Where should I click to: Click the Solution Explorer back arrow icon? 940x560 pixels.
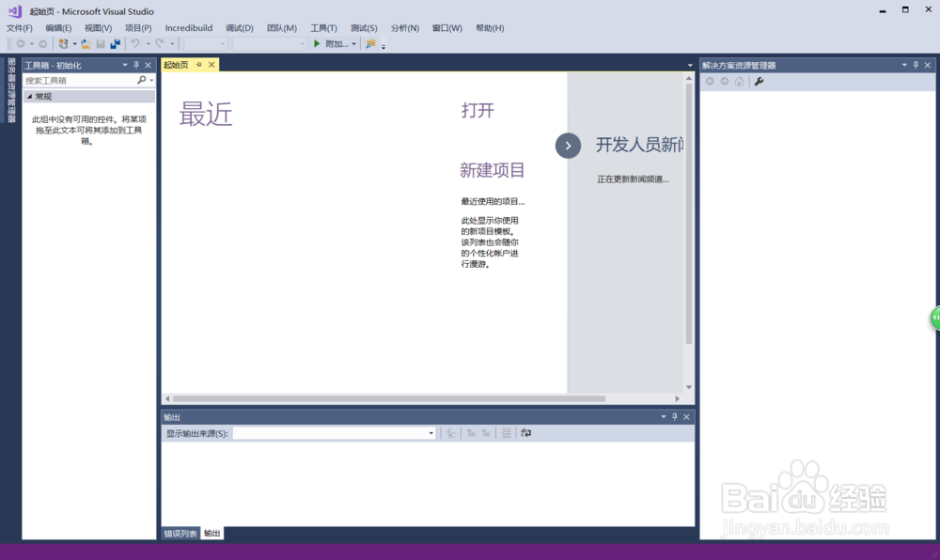(x=710, y=81)
